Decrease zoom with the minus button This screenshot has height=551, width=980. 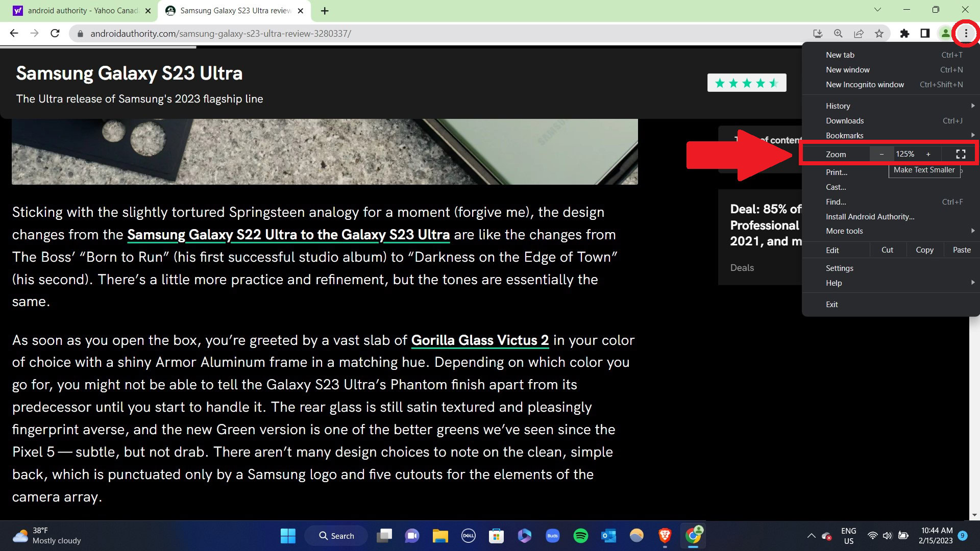coord(881,154)
